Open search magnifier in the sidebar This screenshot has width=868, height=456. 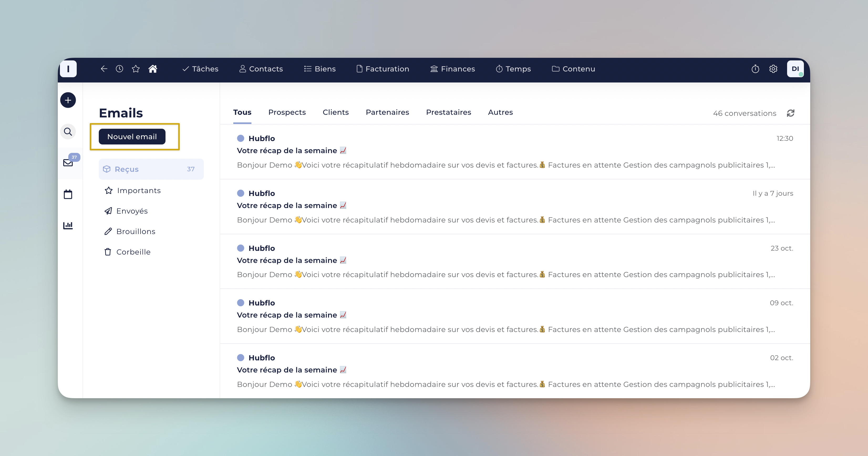pos(68,131)
